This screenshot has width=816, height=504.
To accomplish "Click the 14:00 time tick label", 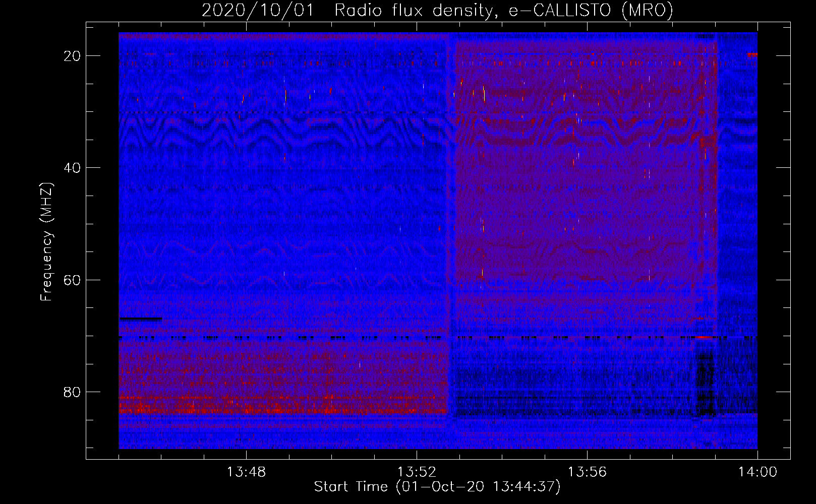I will point(757,472).
